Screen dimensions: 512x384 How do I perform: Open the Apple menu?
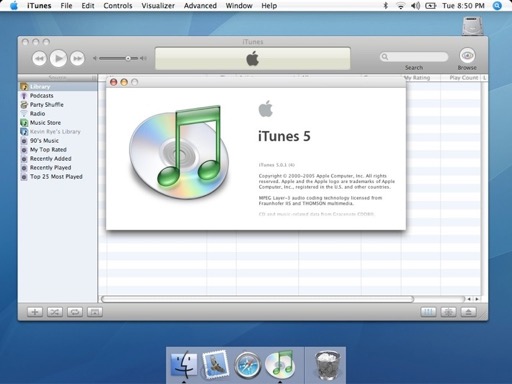[14, 6]
